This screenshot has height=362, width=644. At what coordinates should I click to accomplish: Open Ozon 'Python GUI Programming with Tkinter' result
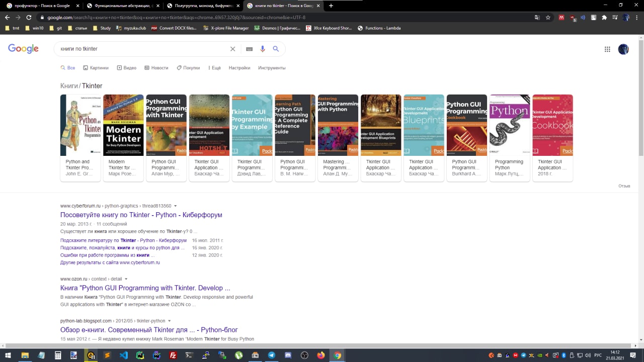(x=145, y=288)
